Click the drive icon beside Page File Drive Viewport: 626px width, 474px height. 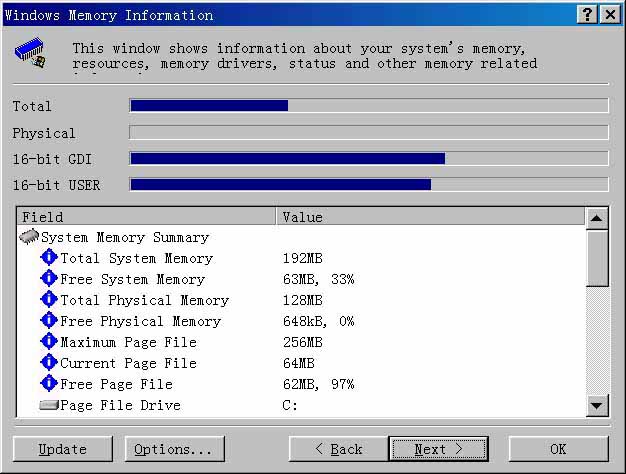(x=49, y=405)
